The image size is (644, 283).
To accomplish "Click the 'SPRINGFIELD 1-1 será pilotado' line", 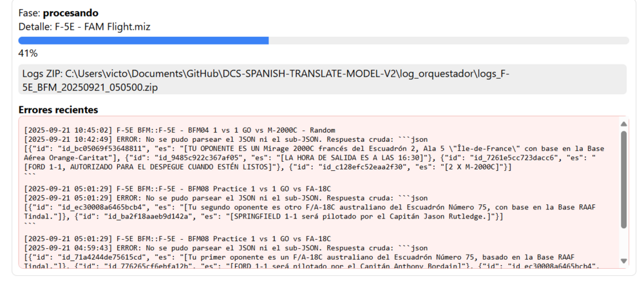I will pos(263,216).
